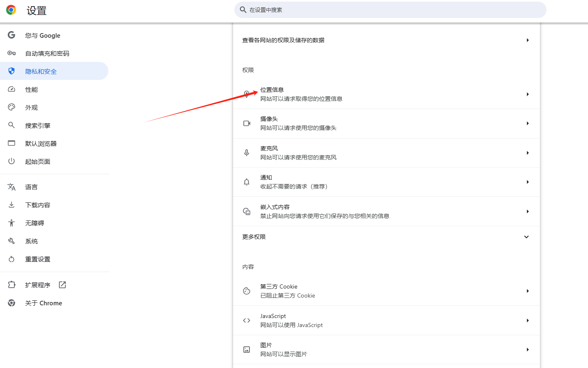
Task: Click the browser window icon for 默认浏览器
Action: (x=11, y=143)
